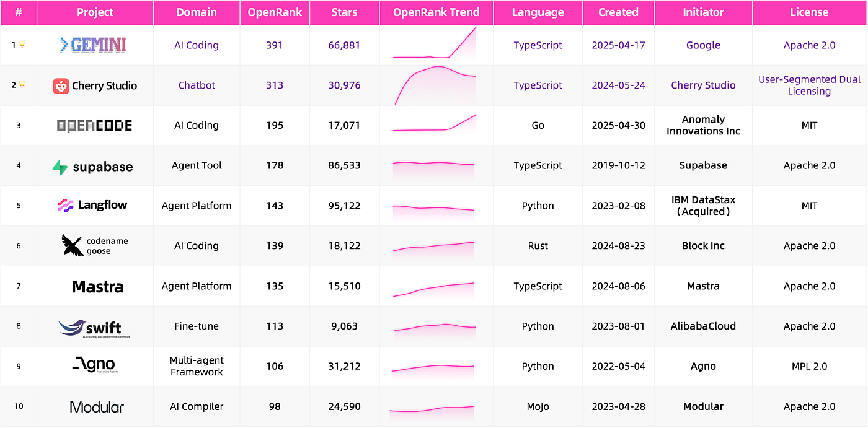Image resolution: width=868 pixels, height=428 pixels.
Task: Select the IBM DataStax (Acquired) cell
Action: (703, 206)
